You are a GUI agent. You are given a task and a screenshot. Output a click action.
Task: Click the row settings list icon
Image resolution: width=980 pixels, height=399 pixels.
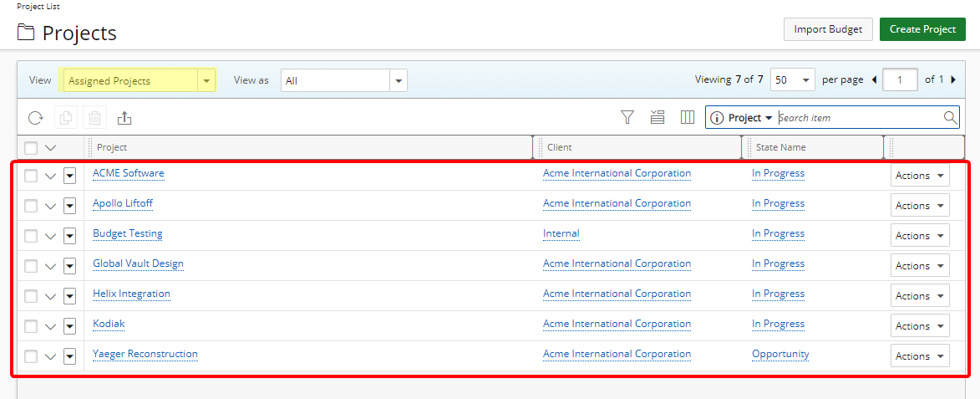pos(658,118)
